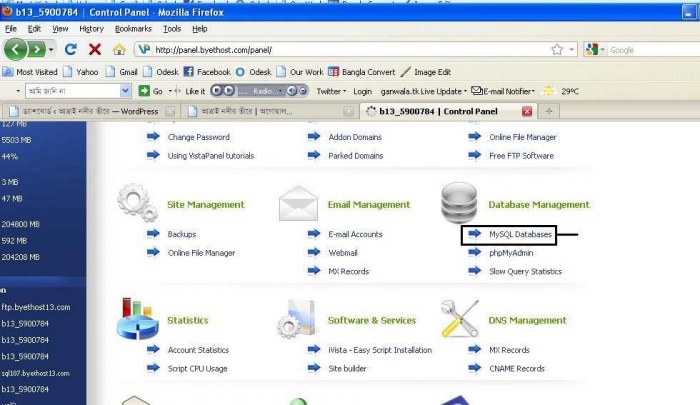
Task: Open the File menu
Action: click(x=11, y=29)
